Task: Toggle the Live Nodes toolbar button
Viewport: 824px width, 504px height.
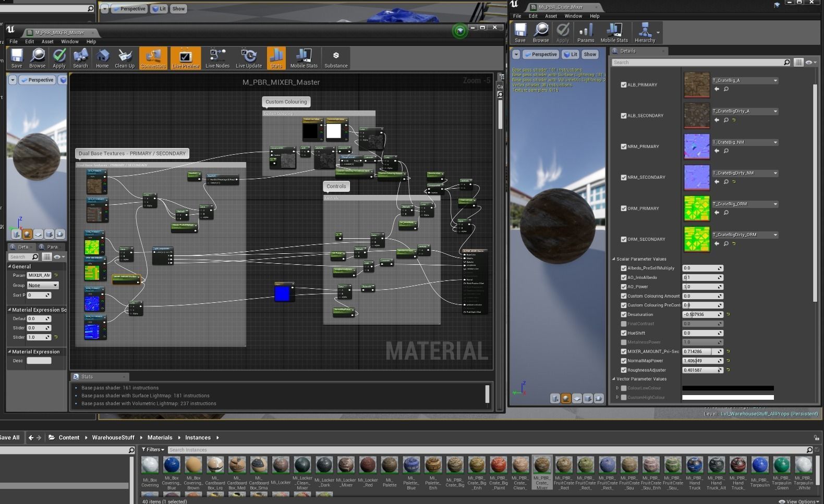Action: pyautogui.click(x=217, y=58)
